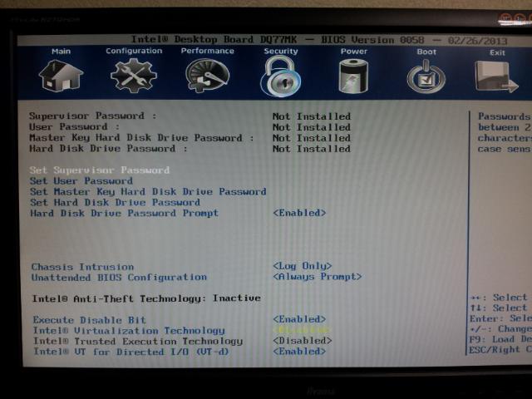This screenshot has height=399, width=532.
Task: Switch to the Security tab label
Action: point(281,52)
